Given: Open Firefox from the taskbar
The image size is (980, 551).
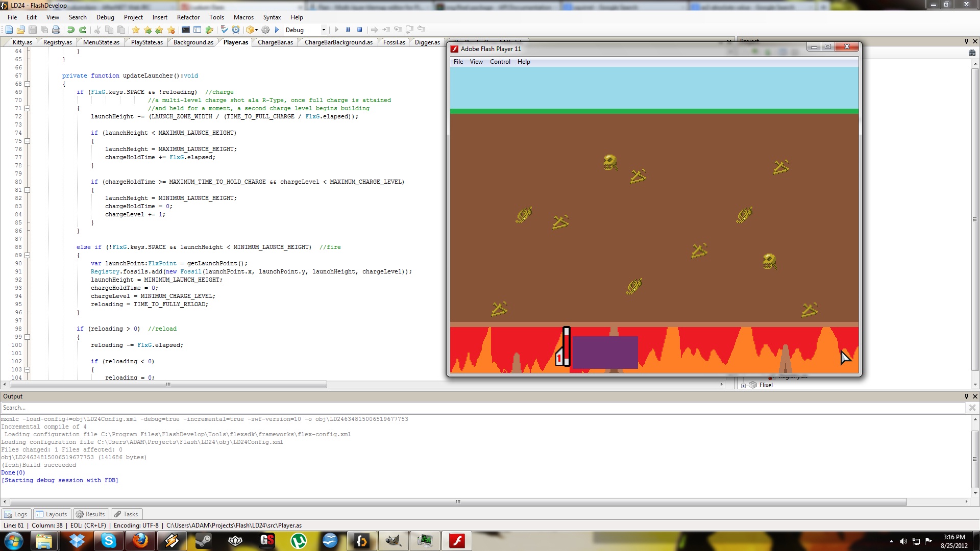Looking at the screenshot, I should pyautogui.click(x=140, y=541).
